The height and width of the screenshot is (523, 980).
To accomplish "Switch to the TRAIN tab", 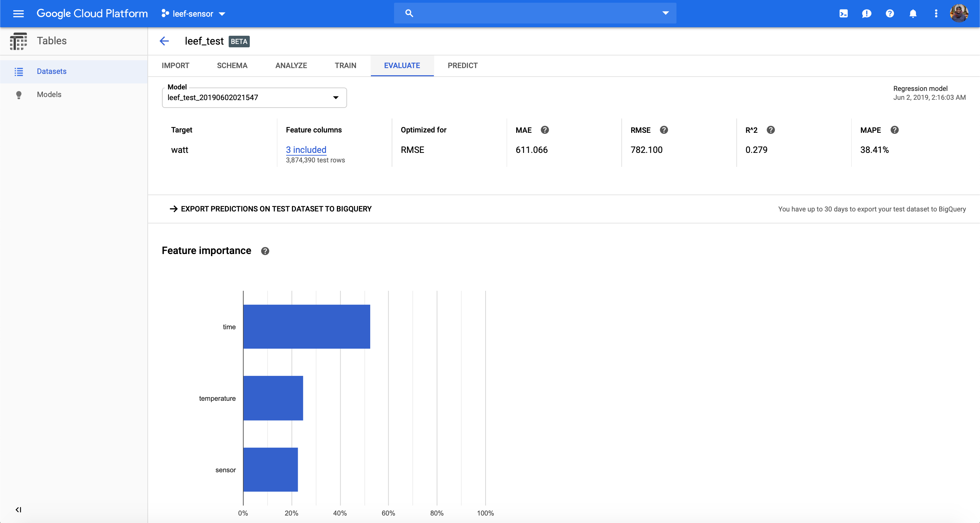I will tap(345, 65).
